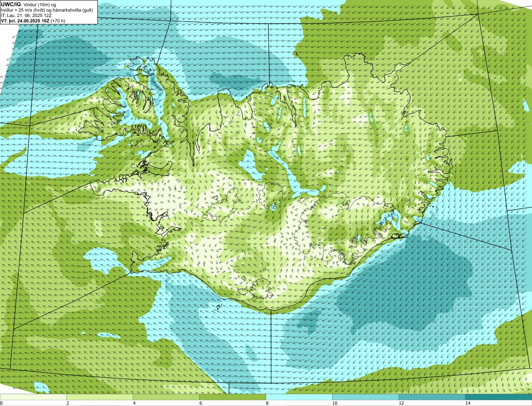The width and height of the screenshot is (532, 406).
Task: Click the "UWC/IG: Vindur (10m) og" title line
Action: click(28, 4)
